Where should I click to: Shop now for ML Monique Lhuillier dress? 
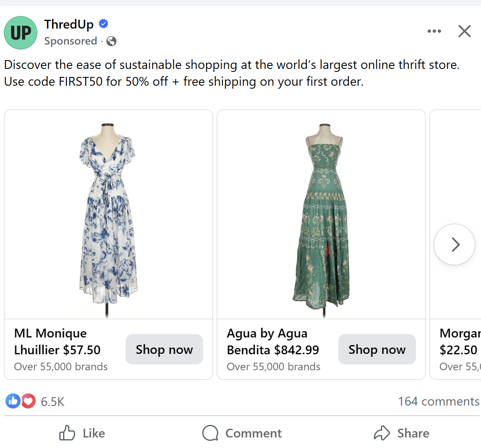tap(164, 349)
